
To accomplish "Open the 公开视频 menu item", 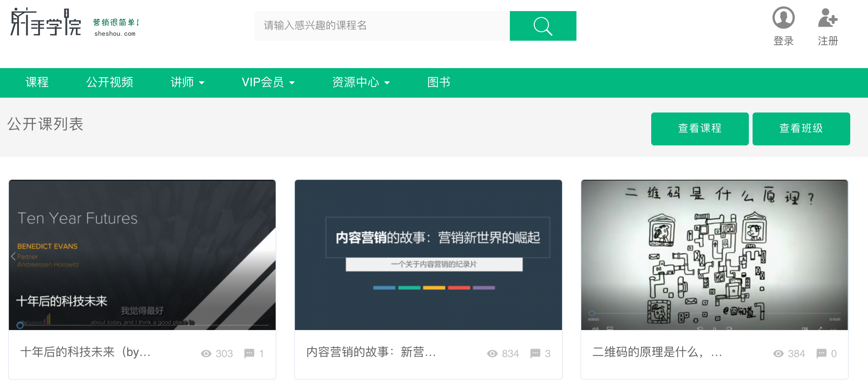I will click(110, 82).
